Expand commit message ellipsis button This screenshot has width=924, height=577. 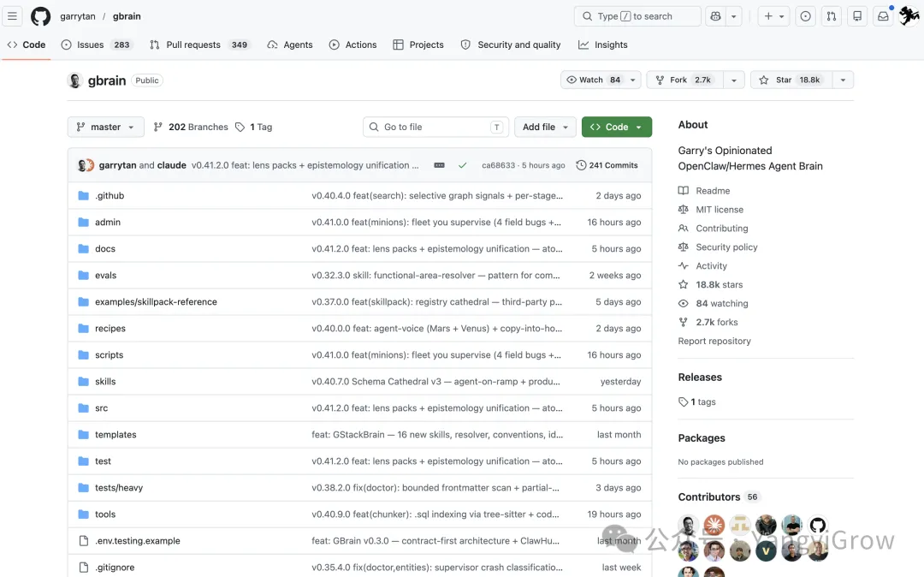(x=439, y=165)
